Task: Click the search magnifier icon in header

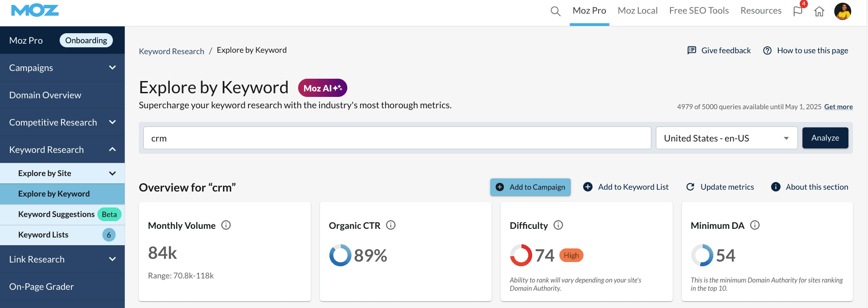Action: point(555,11)
